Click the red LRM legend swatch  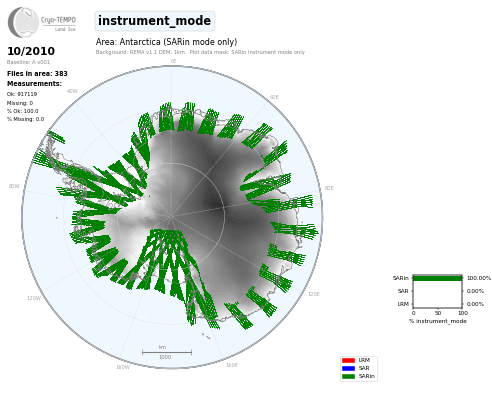pos(348,360)
